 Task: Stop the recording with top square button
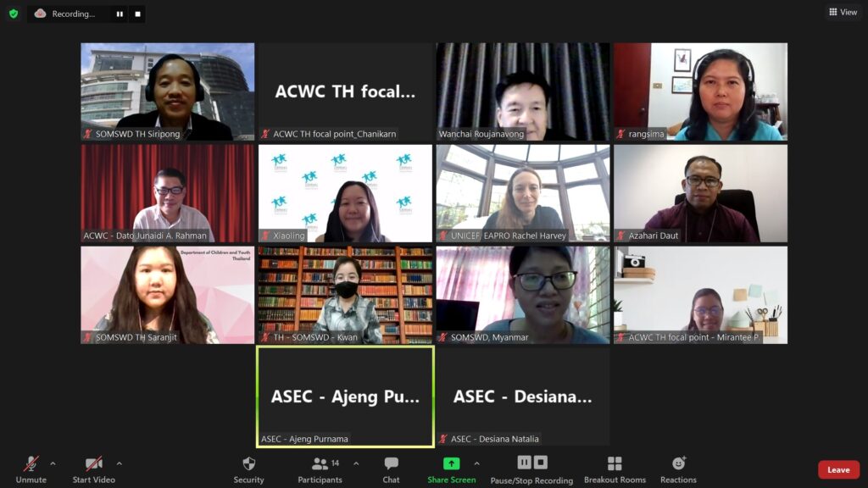[x=138, y=14]
